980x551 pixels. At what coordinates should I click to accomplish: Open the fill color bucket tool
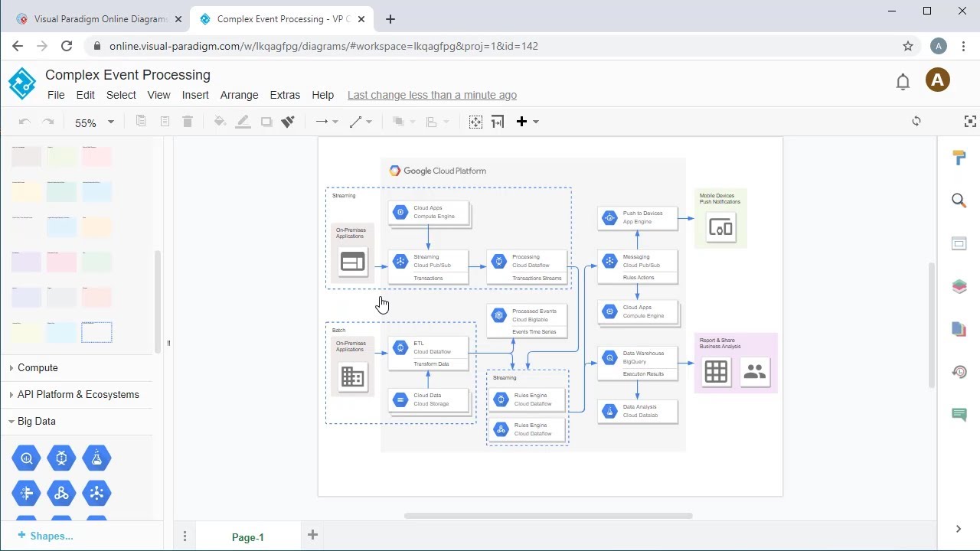tap(220, 122)
